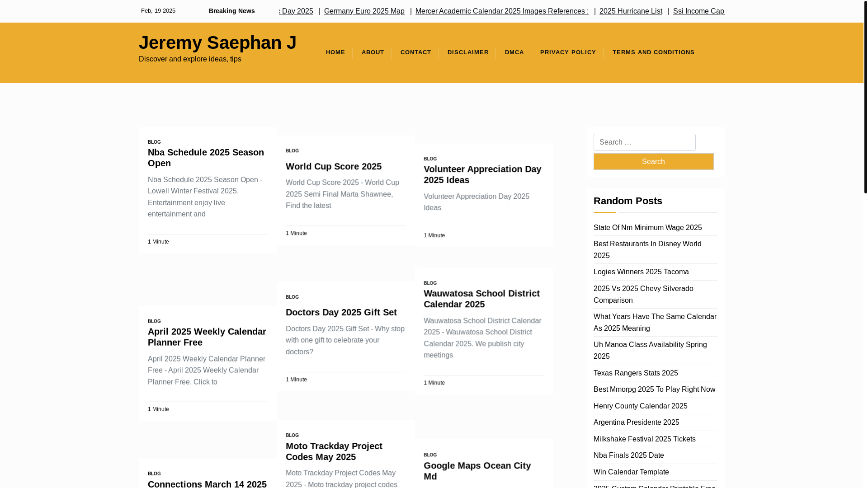Click the Doctors Day excerpt text
The height and width of the screenshot is (488, 868).
pos(345,340)
